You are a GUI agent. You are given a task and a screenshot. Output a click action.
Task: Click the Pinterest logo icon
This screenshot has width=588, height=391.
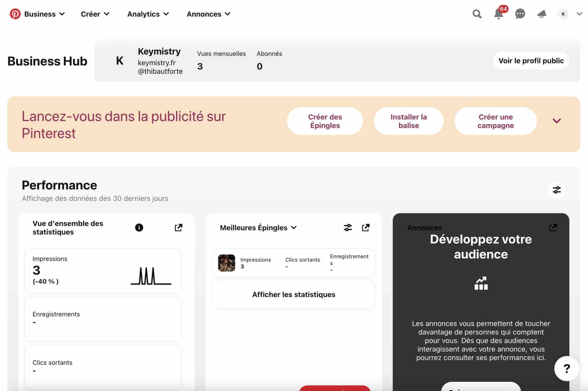point(15,14)
